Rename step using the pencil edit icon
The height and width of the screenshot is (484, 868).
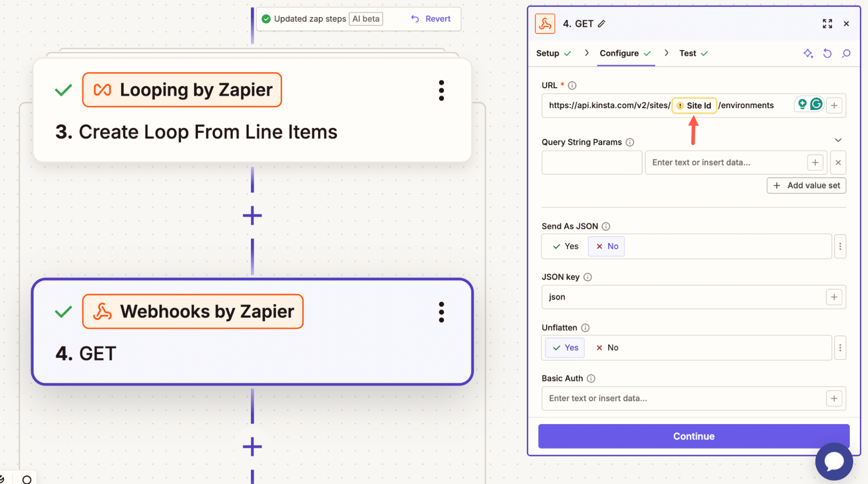[602, 24]
